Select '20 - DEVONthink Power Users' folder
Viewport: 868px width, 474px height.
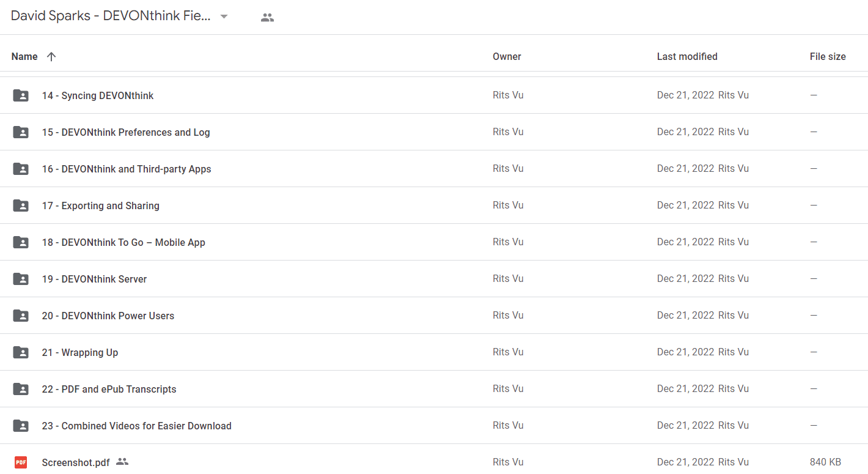(108, 316)
